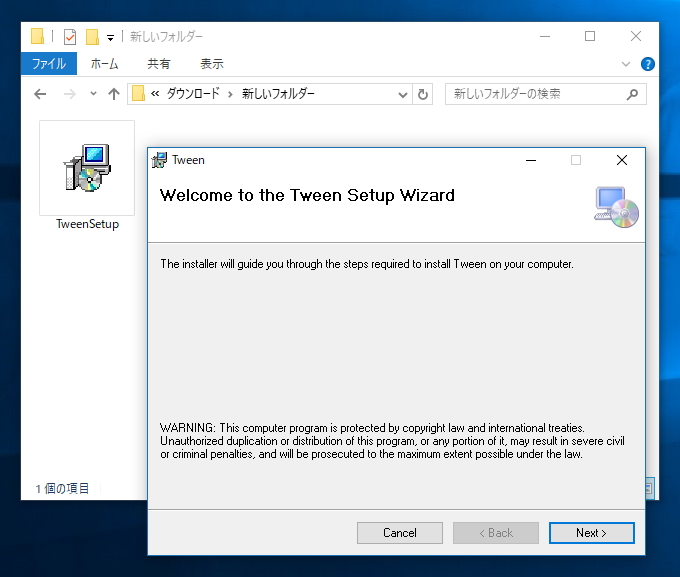Open Customize Quick Access Toolbar dropdown
Screen dimensions: 680x577
111,38
